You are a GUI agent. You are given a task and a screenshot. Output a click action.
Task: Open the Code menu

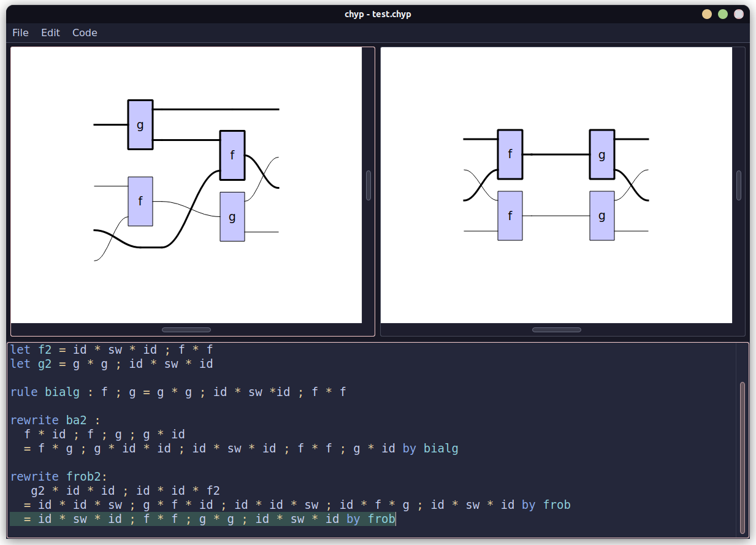(84, 32)
